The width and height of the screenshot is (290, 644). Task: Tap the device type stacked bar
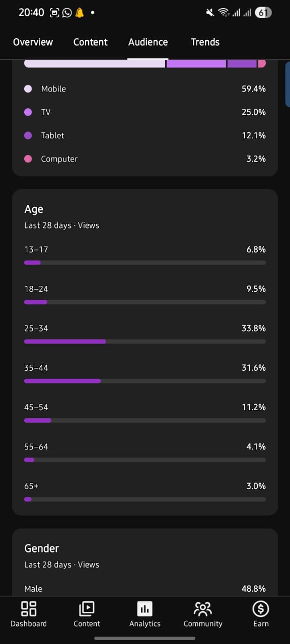point(145,63)
